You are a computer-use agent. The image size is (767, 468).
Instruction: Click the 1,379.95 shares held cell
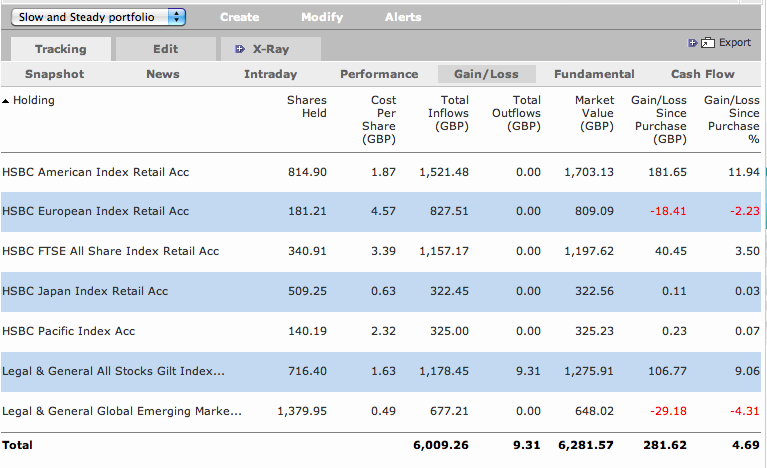pos(302,411)
